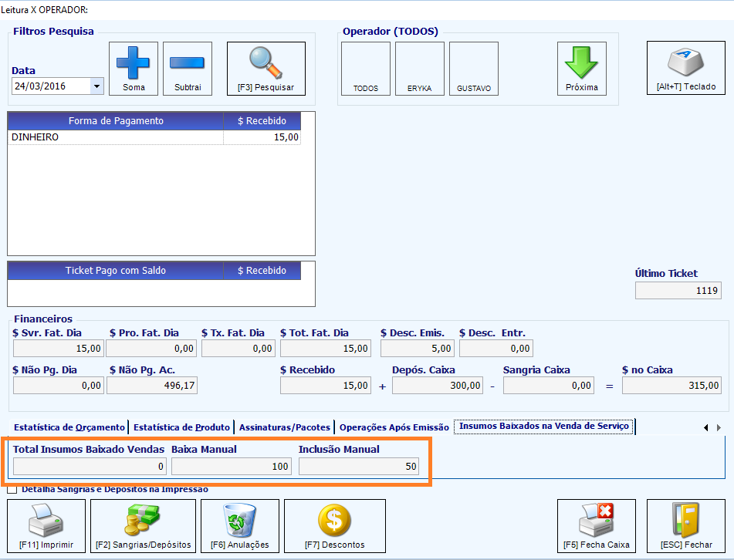Click the Baixa Manual field
The image size is (734, 560).
point(232,467)
